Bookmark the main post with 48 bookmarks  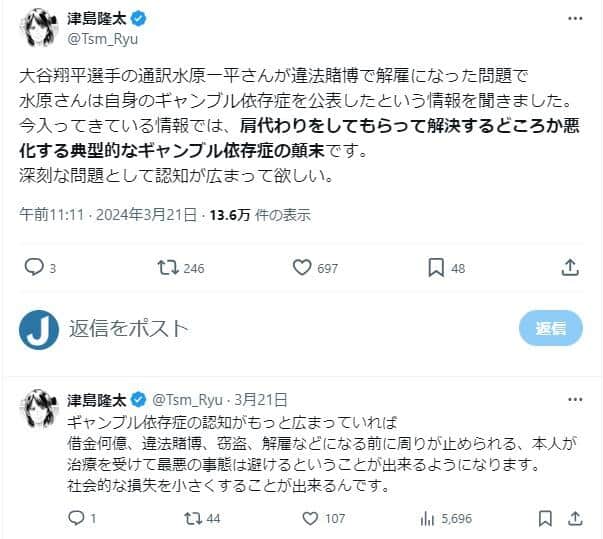click(436, 267)
